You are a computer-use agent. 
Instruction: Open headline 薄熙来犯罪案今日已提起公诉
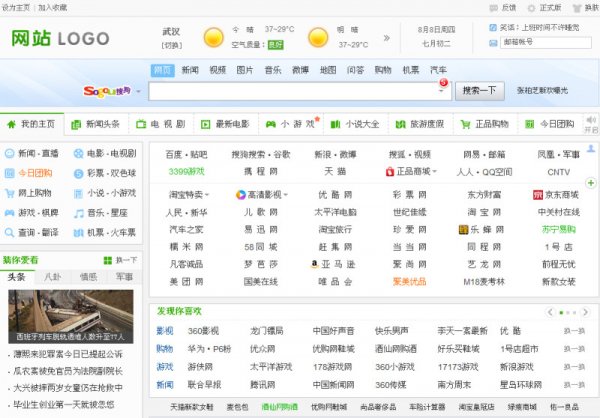68,354
